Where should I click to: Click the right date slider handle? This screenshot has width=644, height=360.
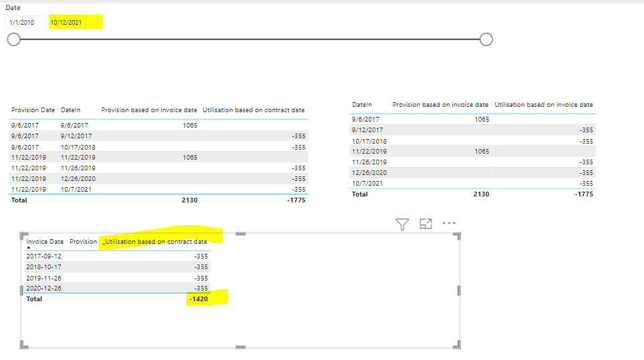pos(486,39)
